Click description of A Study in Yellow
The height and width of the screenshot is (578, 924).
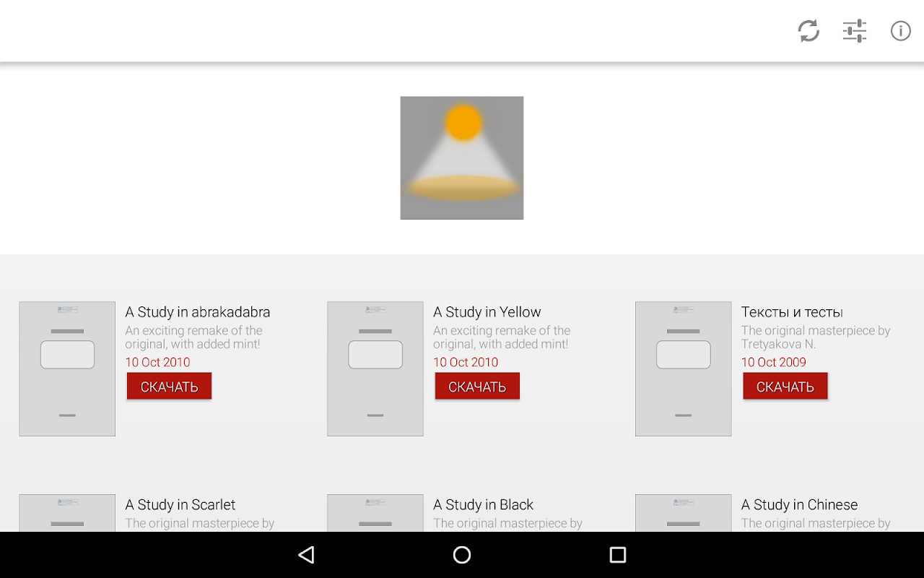[x=502, y=337]
